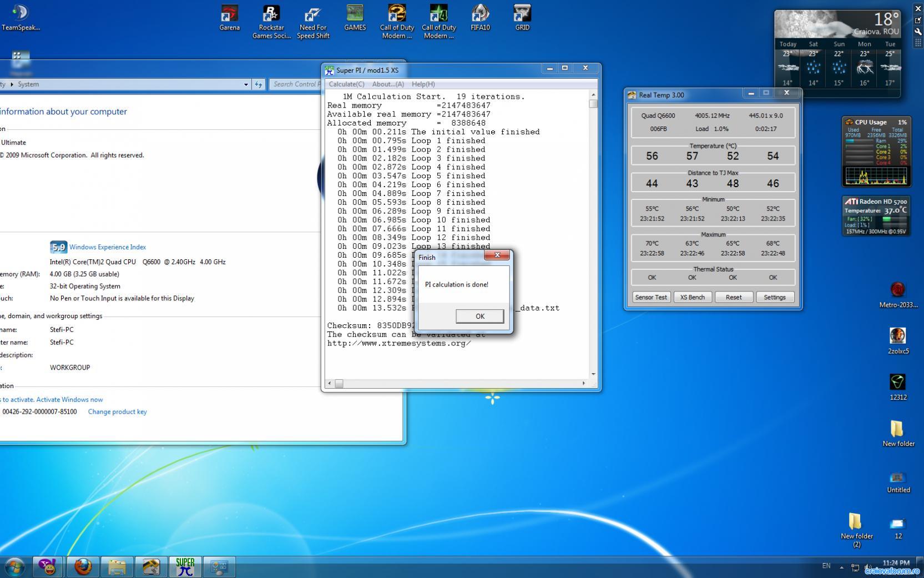Close the weather gadget
This screenshot has width=924, height=578.
918,9
